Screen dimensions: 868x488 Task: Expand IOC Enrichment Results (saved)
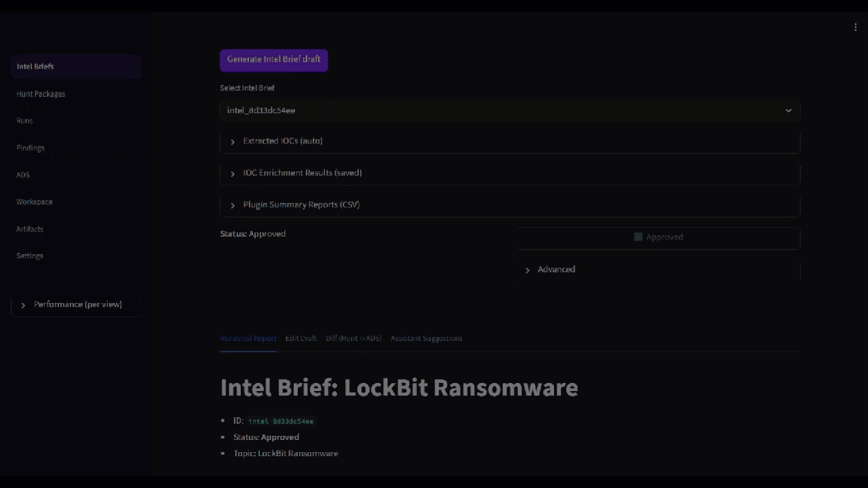point(510,173)
